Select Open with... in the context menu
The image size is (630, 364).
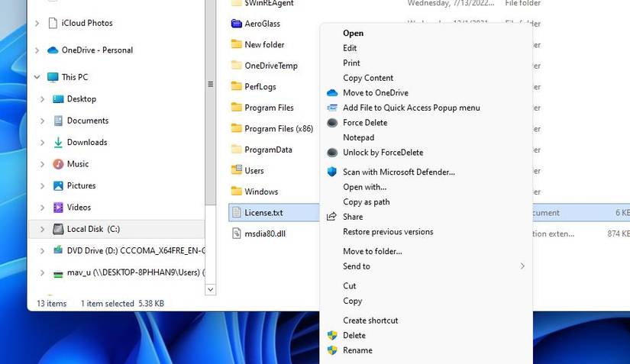coord(364,187)
